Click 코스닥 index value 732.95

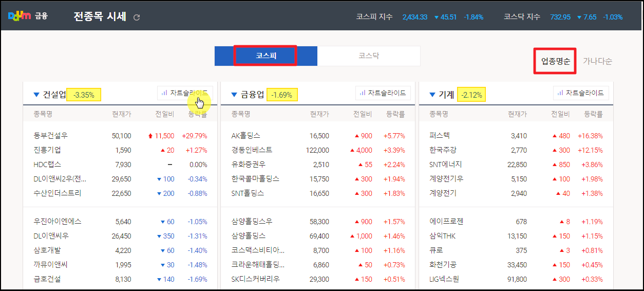(x=560, y=17)
